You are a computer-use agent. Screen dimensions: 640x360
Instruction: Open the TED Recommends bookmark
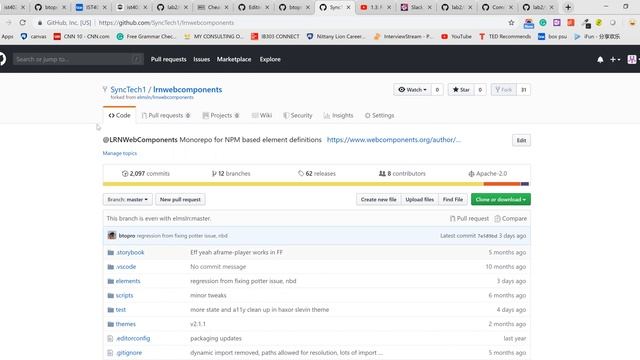(505, 36)
